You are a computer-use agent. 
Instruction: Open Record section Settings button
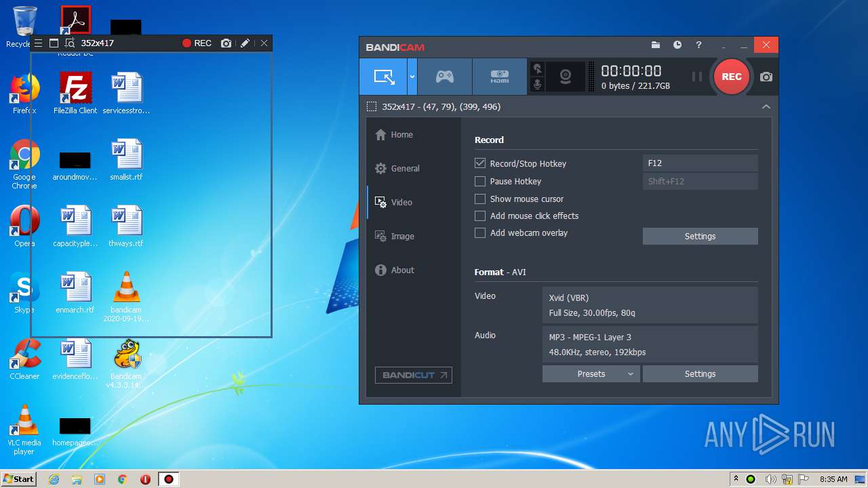[x=700, y=237]
